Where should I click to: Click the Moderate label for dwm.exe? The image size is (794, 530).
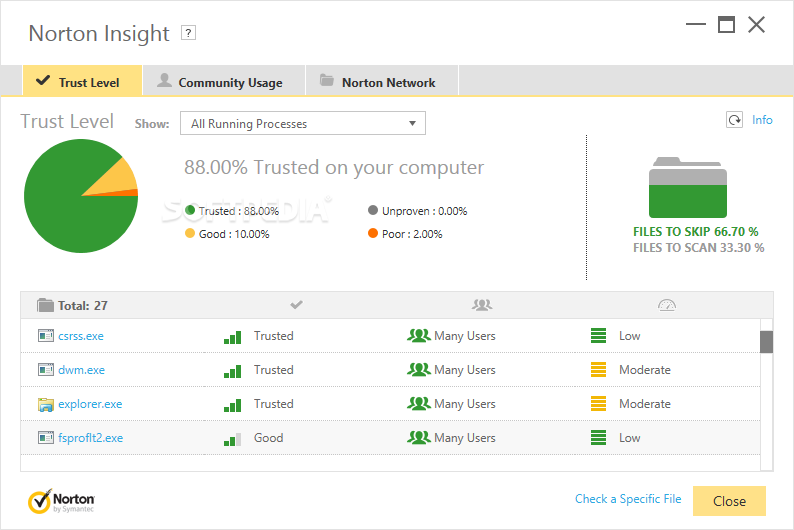(645, 370)
